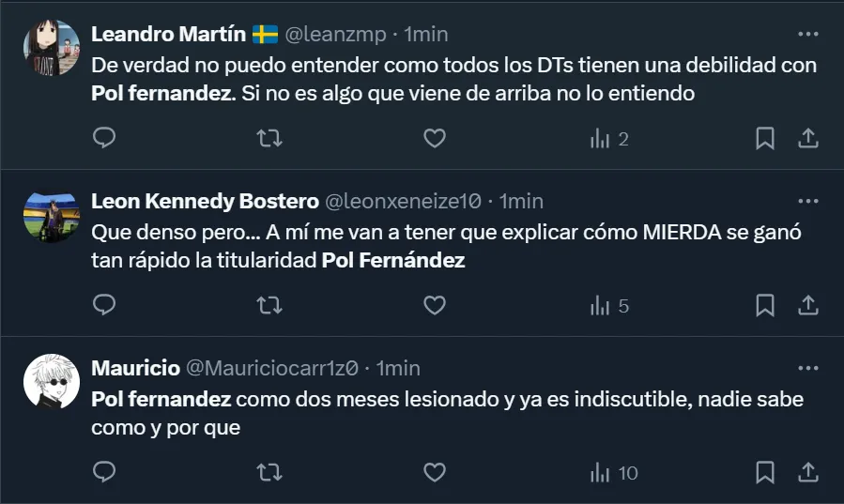Image resolution: width=844 pixels, height=504 pixels.
Task: Open more options on Leandro Martín's tweet
Action: click(x=807, y=35)
